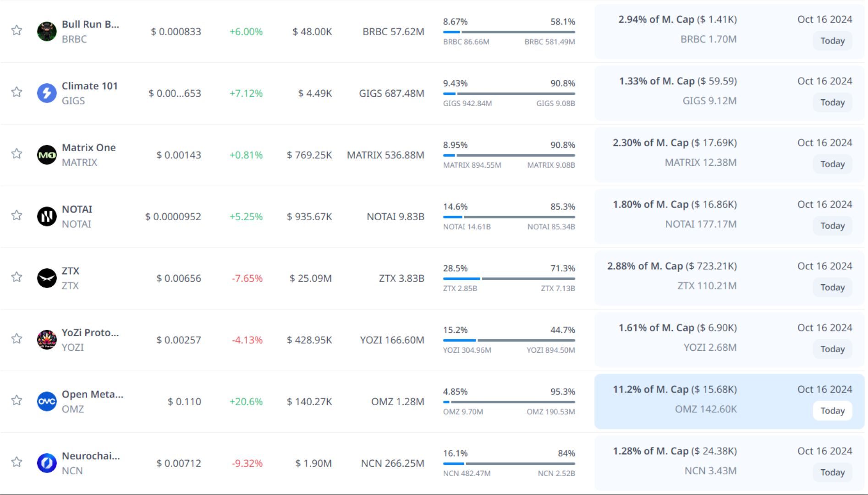Click the ZTX 2.88% of M. Cap card
868x495 pixels.
coord(687,278)
